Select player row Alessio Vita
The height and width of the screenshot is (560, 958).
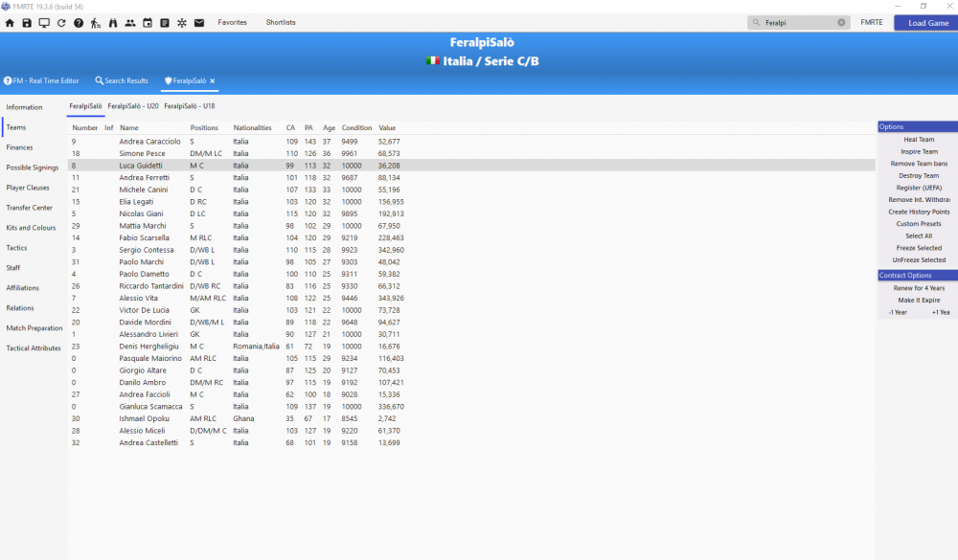(471, 298)
